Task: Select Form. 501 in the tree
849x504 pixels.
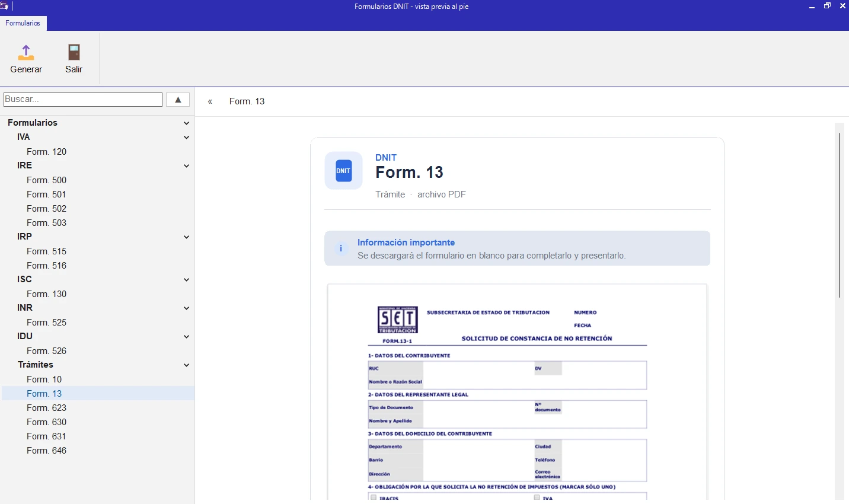Action: (x=47, y=194)
